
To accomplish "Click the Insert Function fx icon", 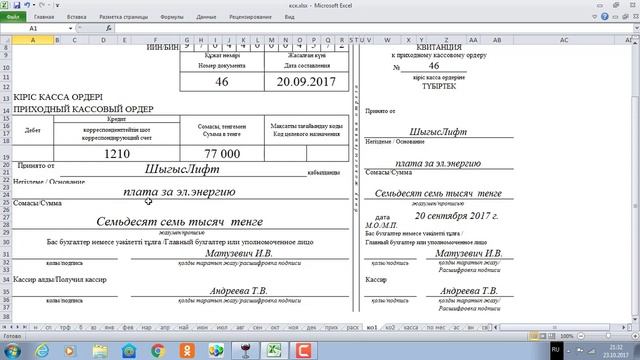I will click(x=109, y=28).
